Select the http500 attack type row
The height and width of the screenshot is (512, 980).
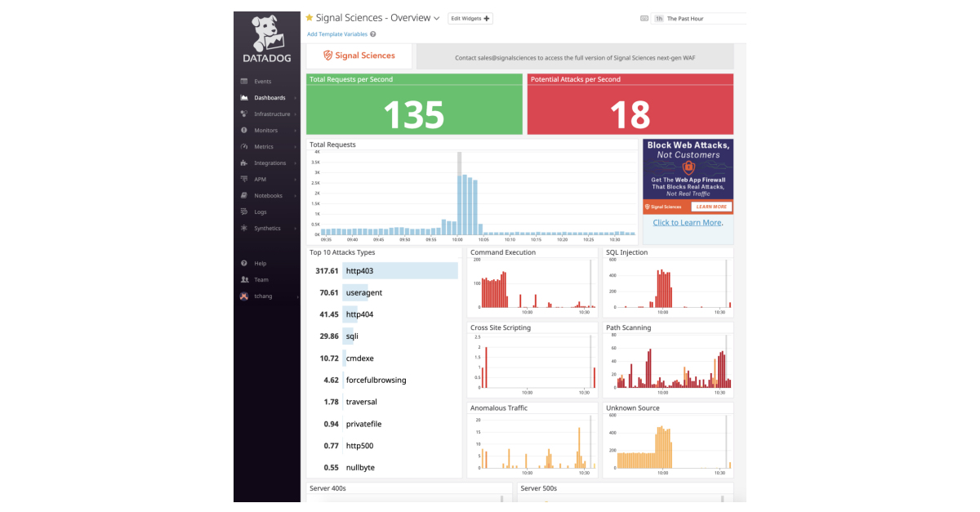(x=382, y=446)
